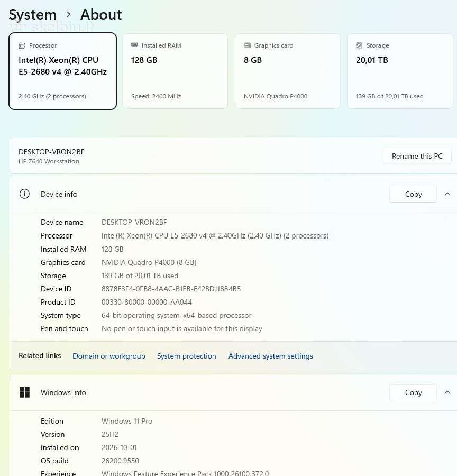This screenshot has width=457, height=476.
Task: Select NVIDIA Quadro P4000 (8 GB) value
Action: point(149,262)
